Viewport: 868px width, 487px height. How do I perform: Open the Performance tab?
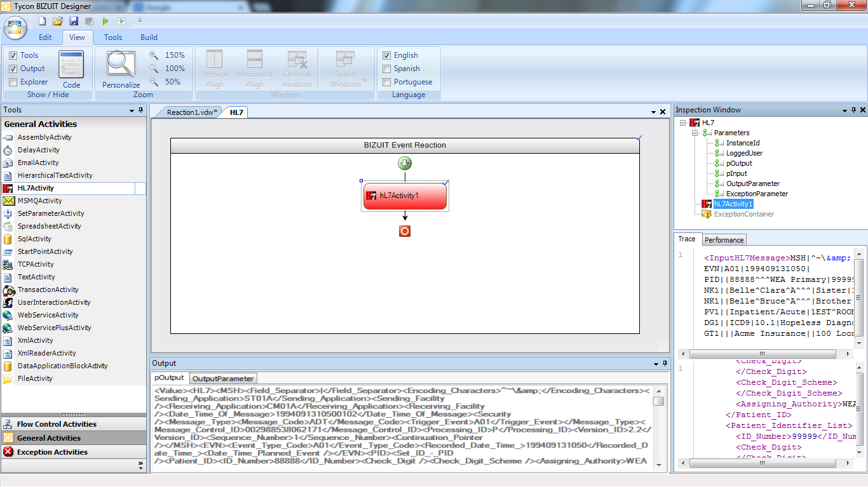pyautogui.click(x=724, y=240)
